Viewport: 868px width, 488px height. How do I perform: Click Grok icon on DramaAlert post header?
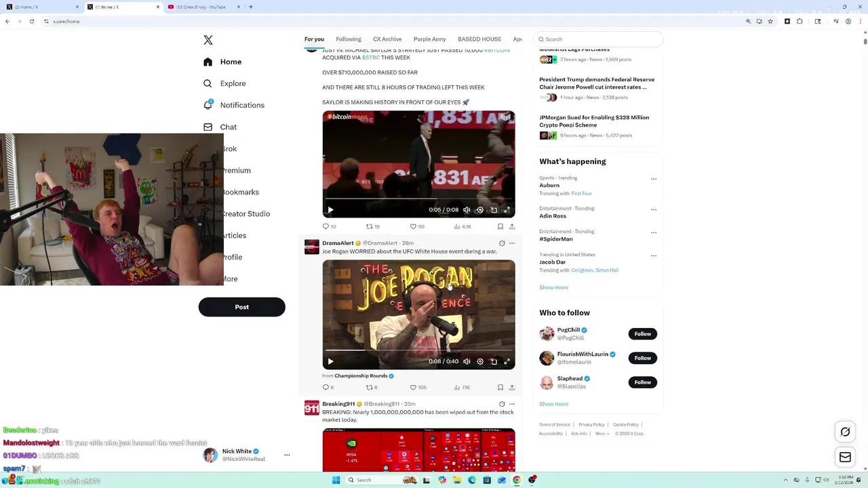[502, 243]
